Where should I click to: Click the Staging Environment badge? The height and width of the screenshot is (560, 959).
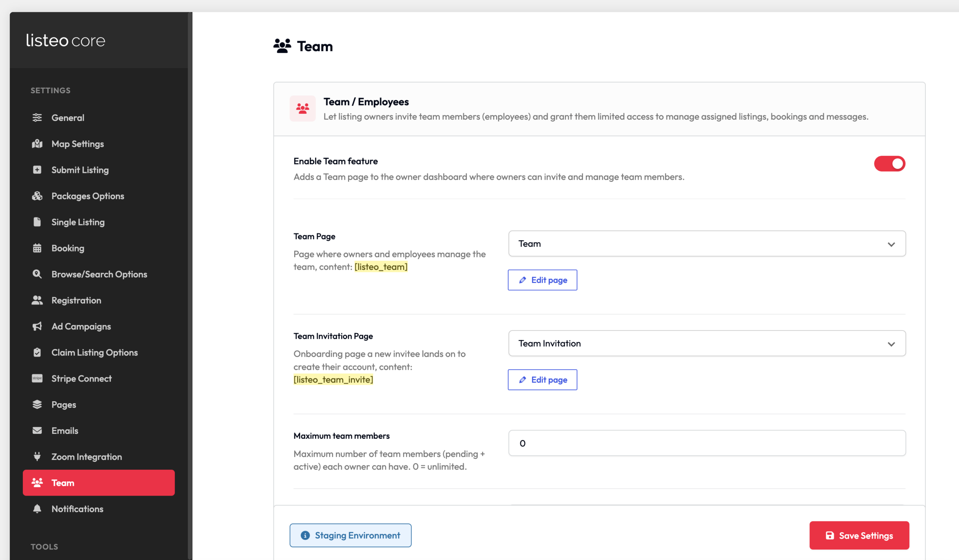point(350,535)
